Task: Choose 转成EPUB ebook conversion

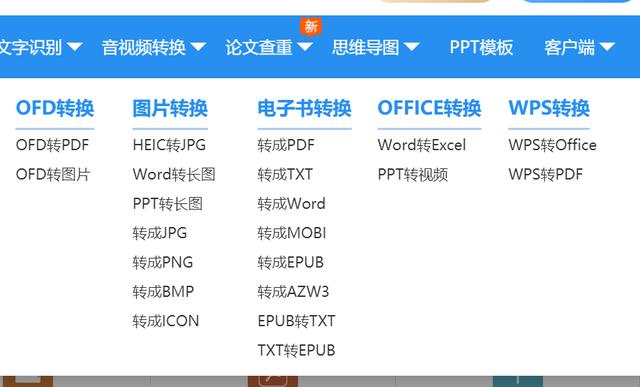Action: [x=290, y=262]
